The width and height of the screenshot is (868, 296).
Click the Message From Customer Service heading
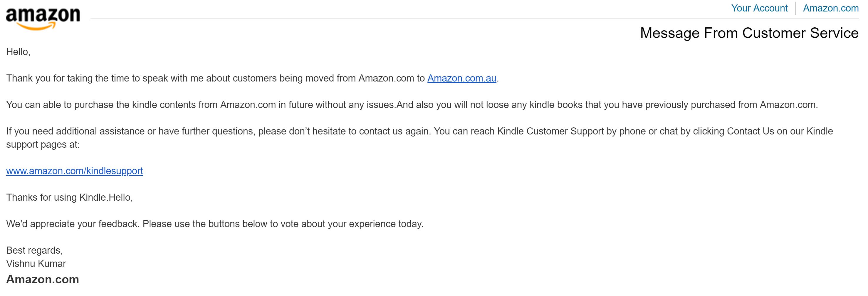749,33
